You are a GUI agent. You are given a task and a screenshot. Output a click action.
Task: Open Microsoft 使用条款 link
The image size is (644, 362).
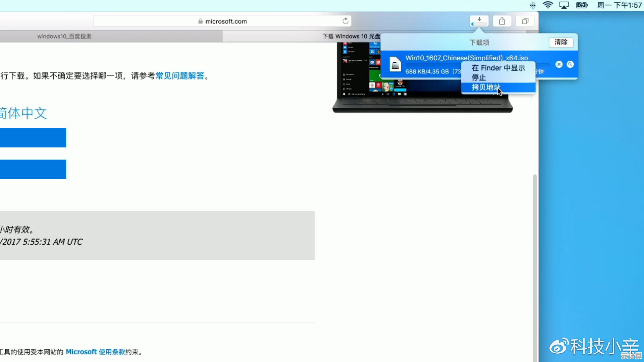(x=95, y=352)
